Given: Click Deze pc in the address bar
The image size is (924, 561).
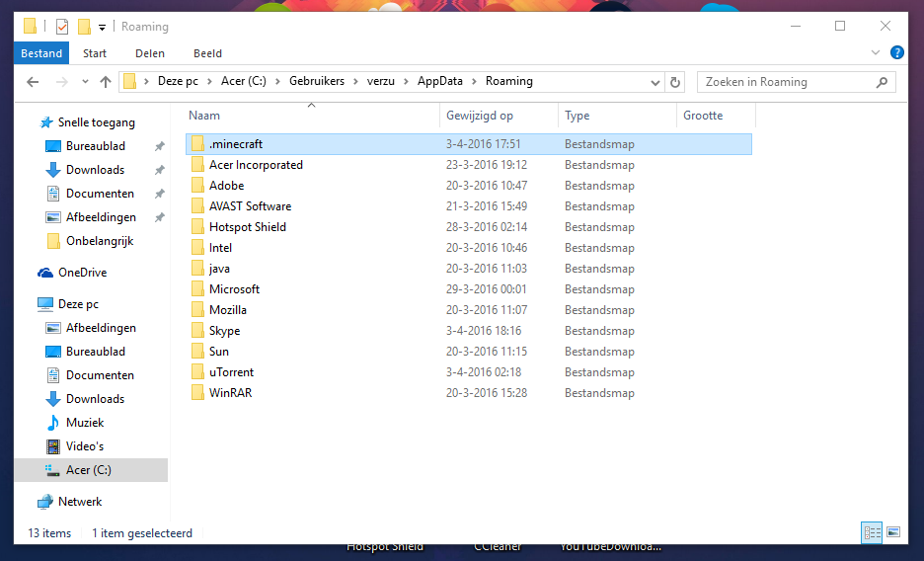Looking at the screenshot, I should [178, 81].
